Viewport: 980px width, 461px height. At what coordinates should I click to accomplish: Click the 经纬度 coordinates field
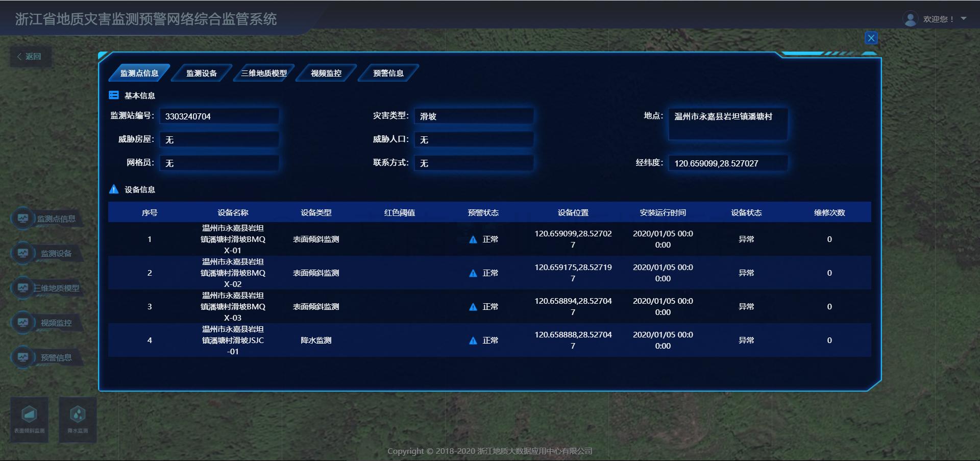coord(727,163)
